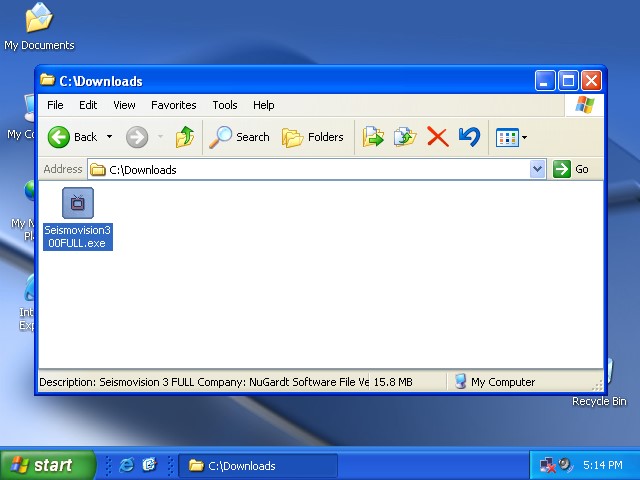640x480 pixels.
Task: Click the Back navigation arrow button
Action: [x=72, y=137]
